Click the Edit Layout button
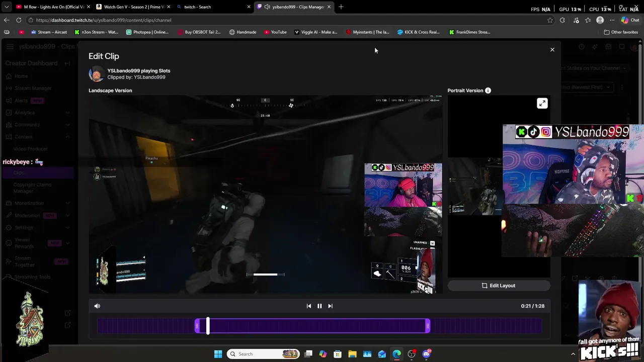 [x=499, y=286]
